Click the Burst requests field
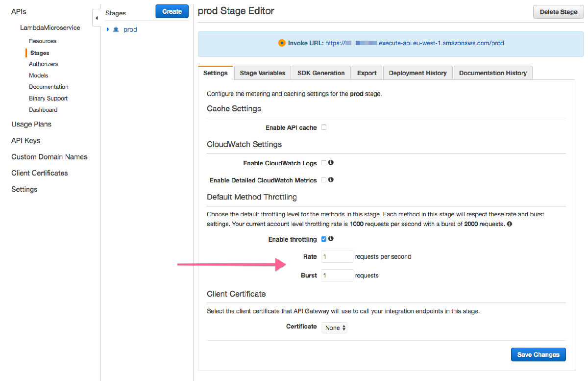The width and height of the screenshot is (588, 381). pos(337,275)
